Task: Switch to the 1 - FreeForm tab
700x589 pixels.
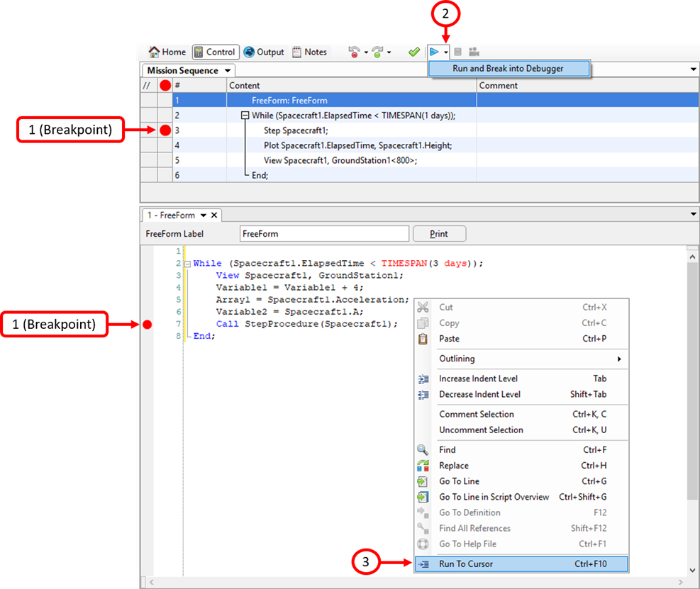Action: (170, 215)
